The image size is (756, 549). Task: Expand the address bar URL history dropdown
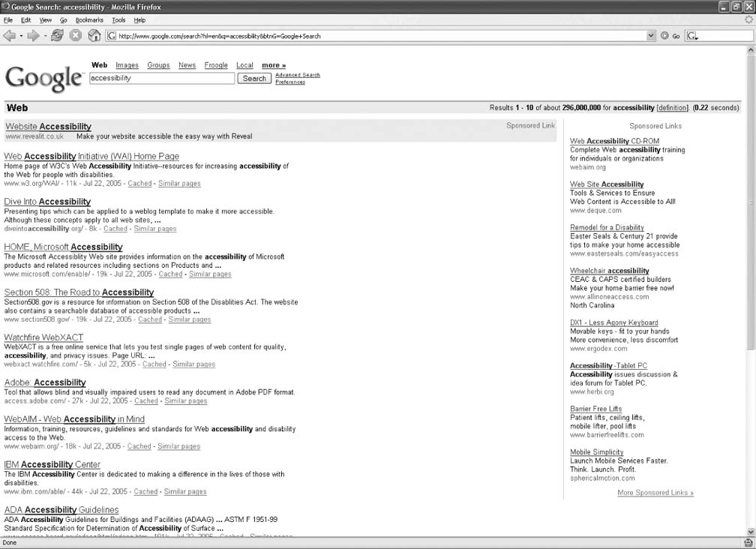(651, 36)
